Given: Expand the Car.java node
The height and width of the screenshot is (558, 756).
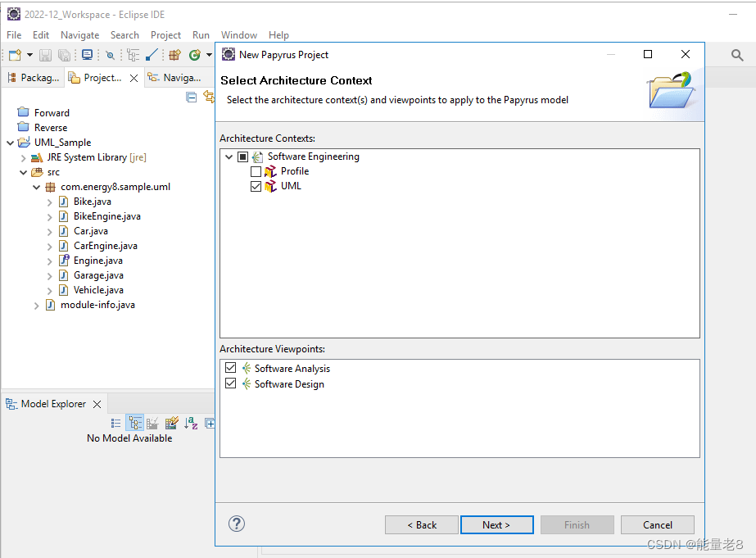Looking at the screenshot, I should (x=49, y=232).
